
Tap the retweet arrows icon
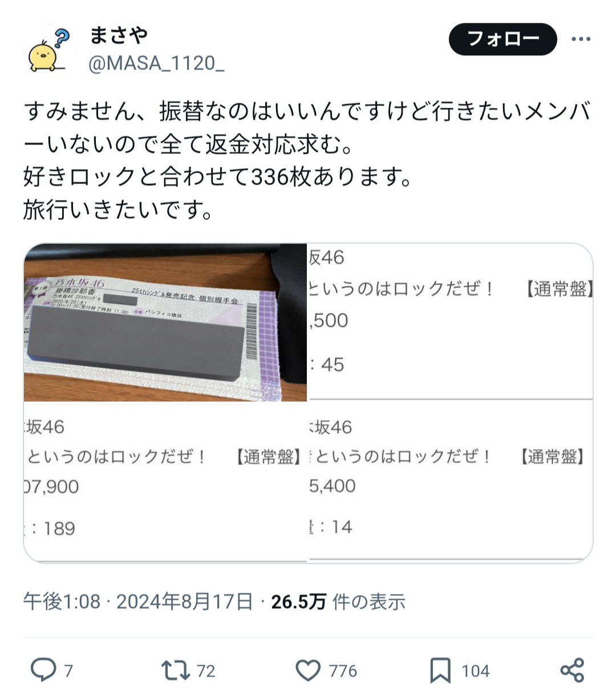coord(176,670)
